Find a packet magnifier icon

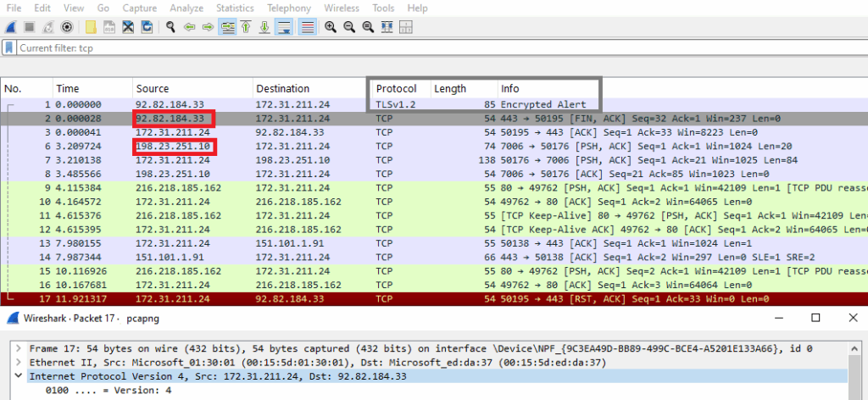pyautogui.click(x=171, y=26)
